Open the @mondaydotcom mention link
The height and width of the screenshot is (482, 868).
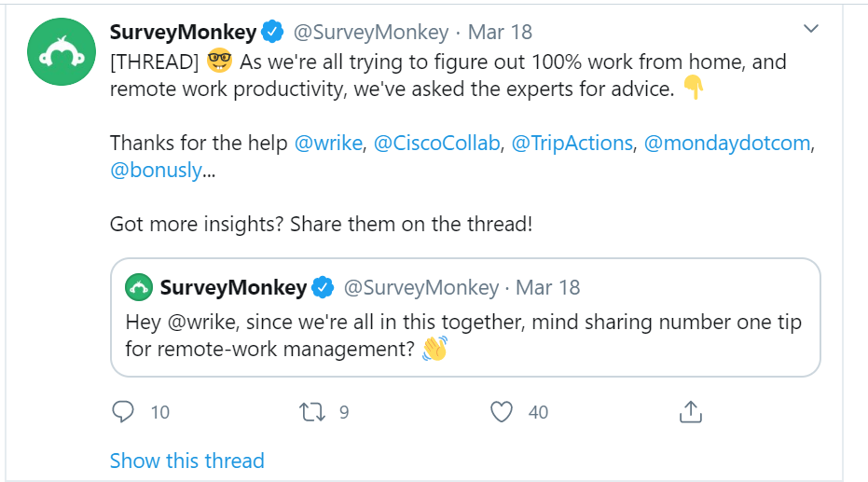pyautogui.click(x=727, y=144)
